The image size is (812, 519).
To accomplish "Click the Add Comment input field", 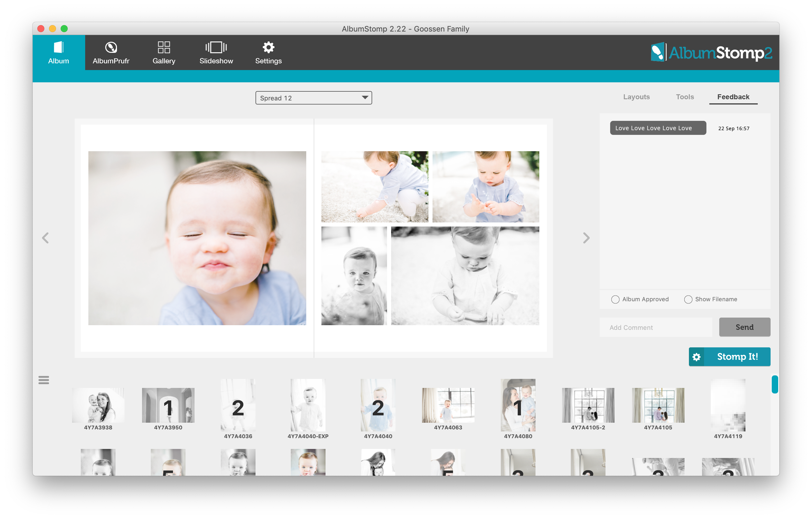I will [656, 327].
